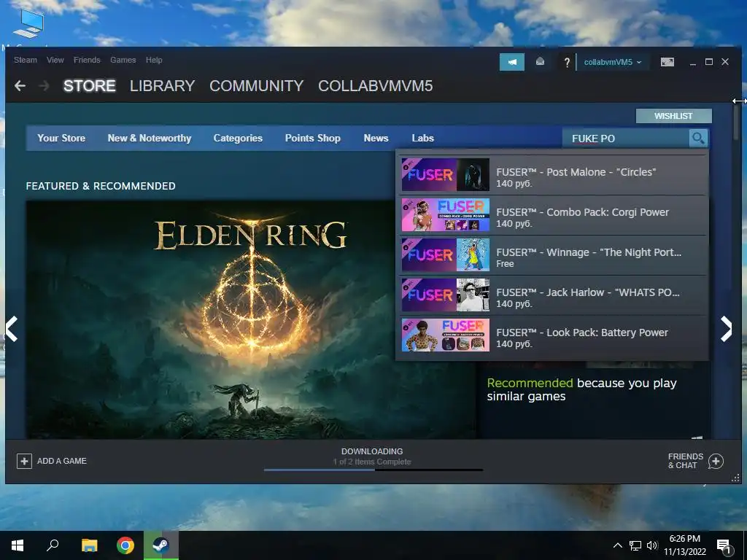The image size is (747, 560).
Task: Click the Corgi Power thumbnail image
Action: coord(446,215)
